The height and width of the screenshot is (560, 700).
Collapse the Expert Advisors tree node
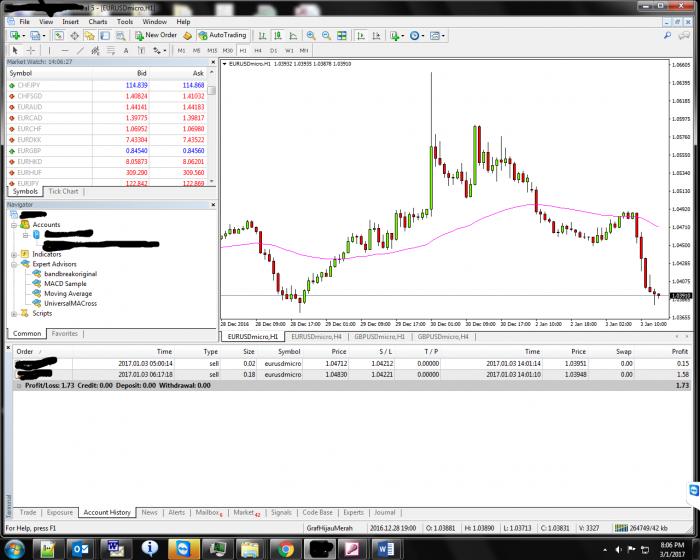click(x=14, y=264)
